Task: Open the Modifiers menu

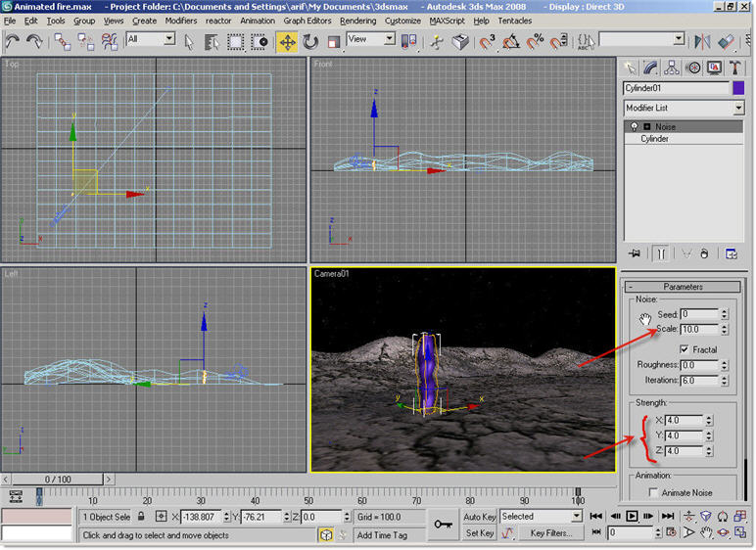Action: coord(180,21)
